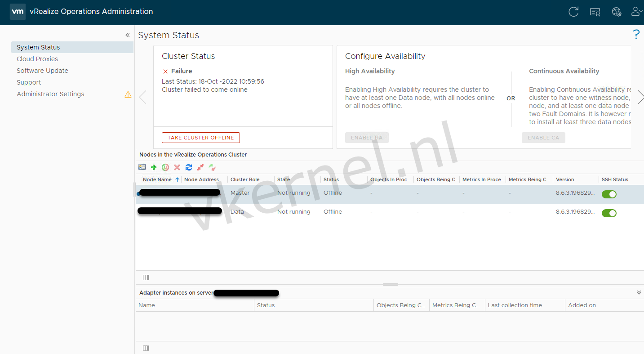Collapse the Adapter instances panel
644x354 pixels.
[639, 291]
